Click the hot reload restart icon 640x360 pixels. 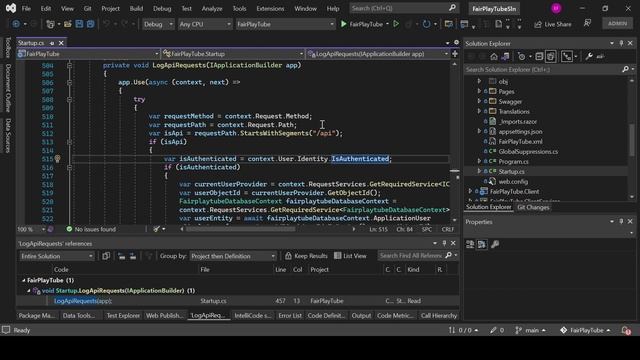point(426,24)
